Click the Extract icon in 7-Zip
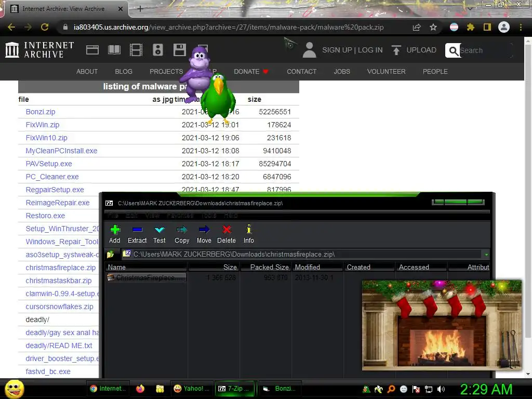The height and width of the screenshot is (399, 532). pos(137,230)
